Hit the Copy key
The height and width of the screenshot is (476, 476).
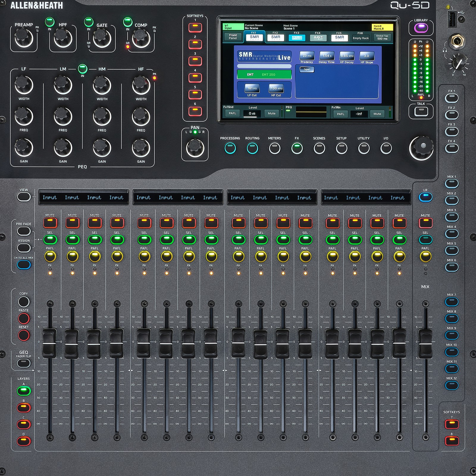click(x=24, y=302)
